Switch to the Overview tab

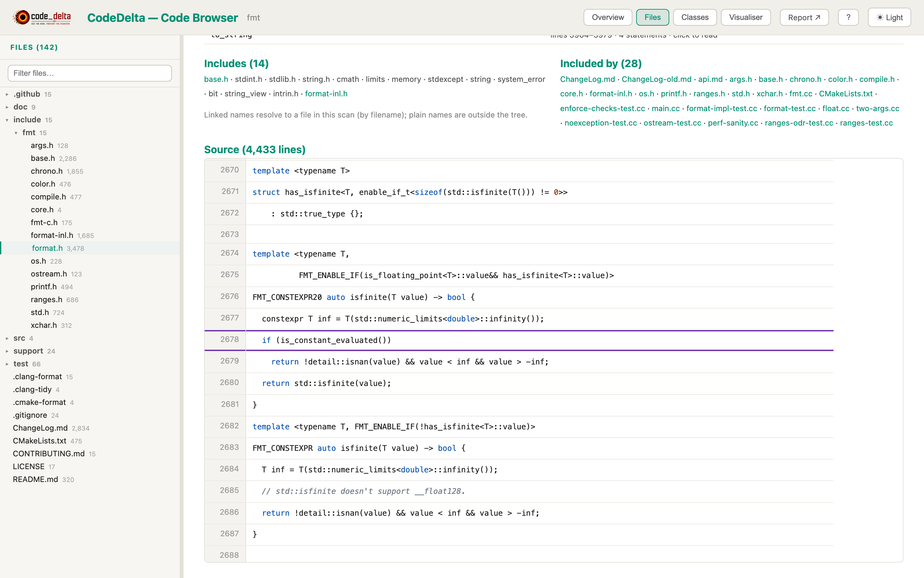tap(607, 18)
